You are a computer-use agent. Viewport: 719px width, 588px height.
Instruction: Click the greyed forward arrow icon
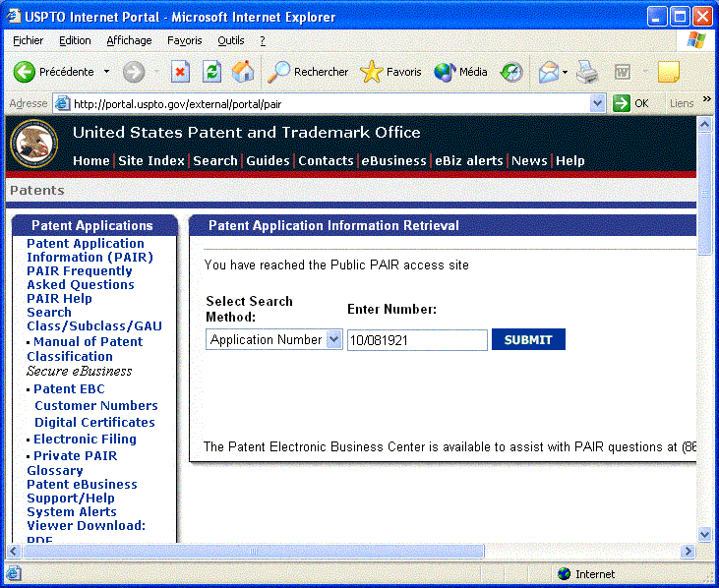coord(134,72)
